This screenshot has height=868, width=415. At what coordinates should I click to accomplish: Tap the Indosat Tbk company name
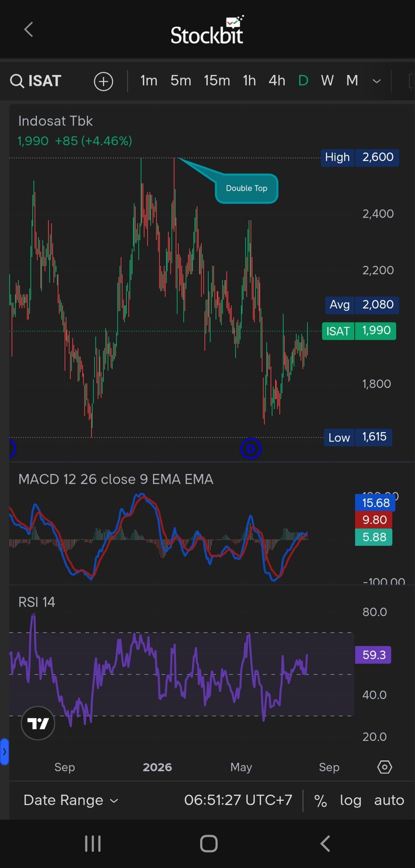coord(55,121)
